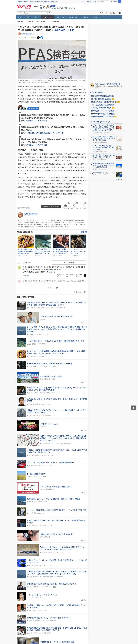Switch to the みんなの意見 tab
The image size is (138, 644).
click(x=73, y=17)
